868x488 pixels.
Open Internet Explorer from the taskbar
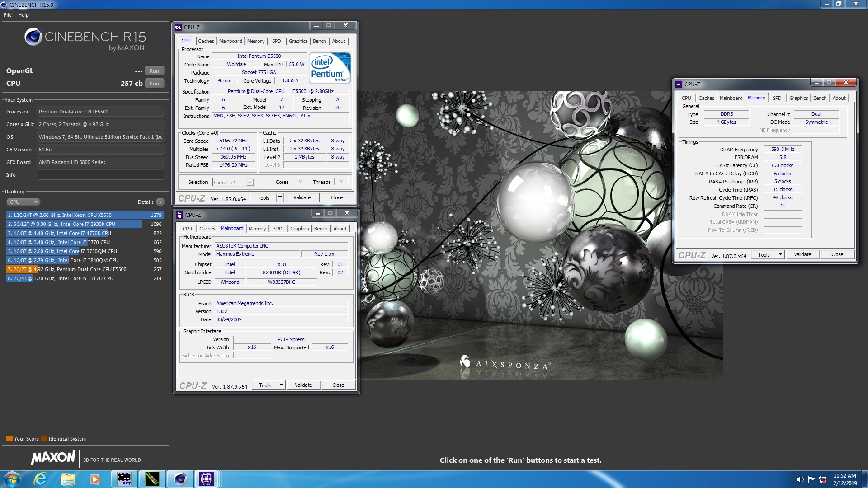41,479
